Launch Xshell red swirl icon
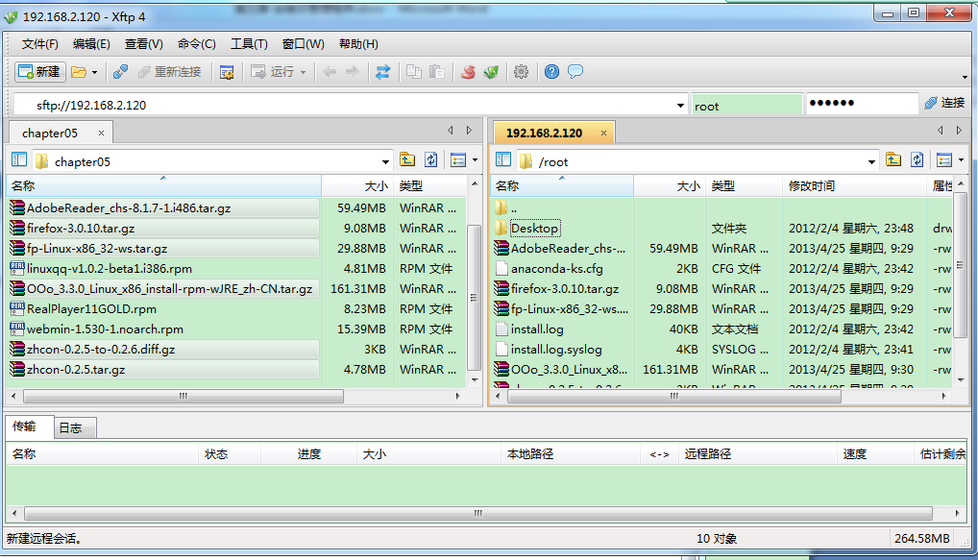The image size is (978, 560). pos(468,72)
